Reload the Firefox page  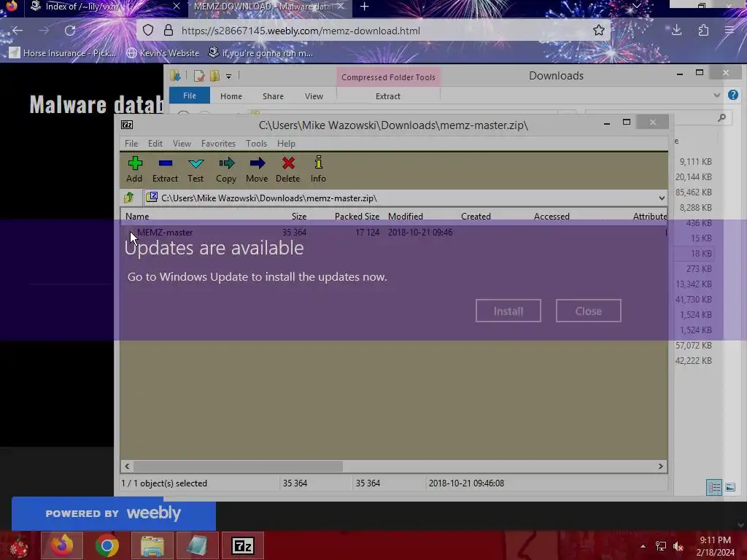point(70,31)
